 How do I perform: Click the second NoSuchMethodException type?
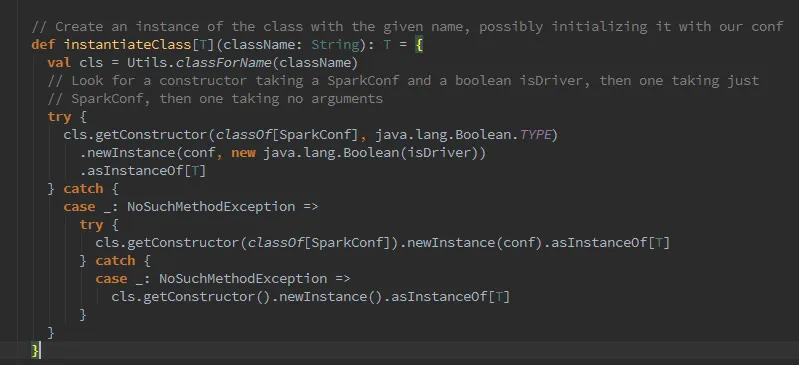coord(243,278)
